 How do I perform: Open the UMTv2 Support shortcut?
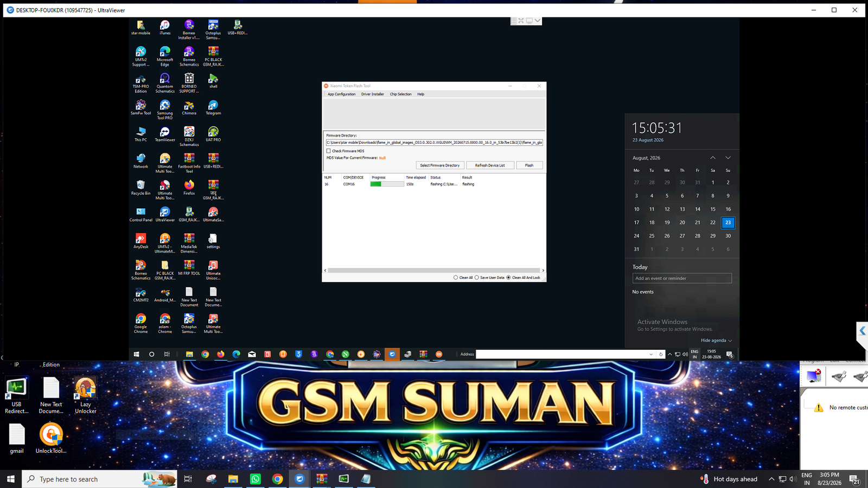(141, 56)
